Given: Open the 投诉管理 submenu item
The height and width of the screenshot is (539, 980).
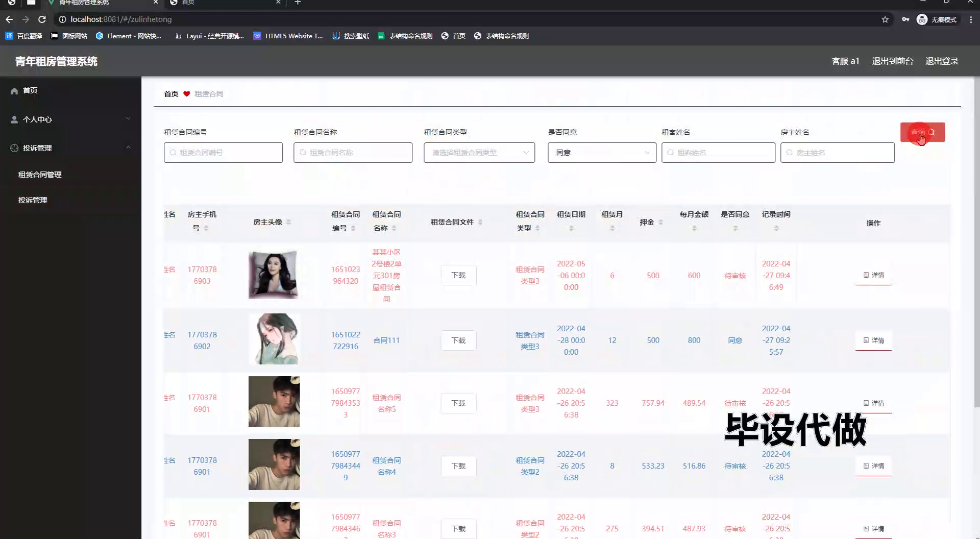Looking at the screenshot, I should coord(33,200).
